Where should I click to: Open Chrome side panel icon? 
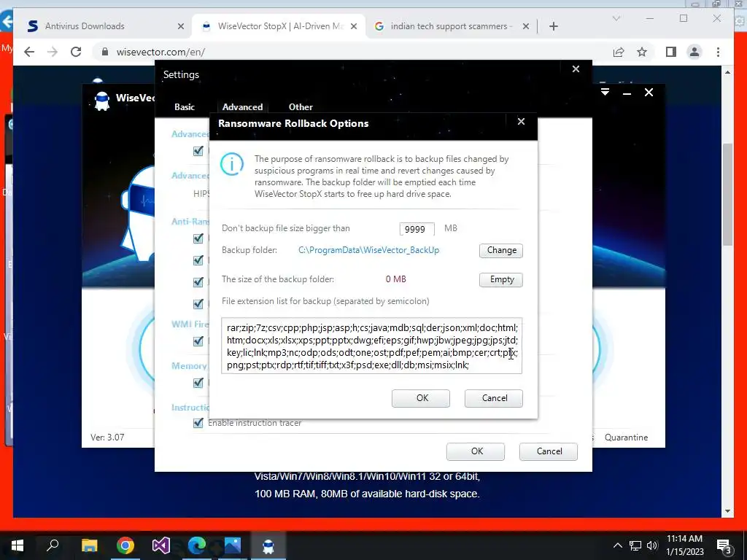[x=671, y=52]
